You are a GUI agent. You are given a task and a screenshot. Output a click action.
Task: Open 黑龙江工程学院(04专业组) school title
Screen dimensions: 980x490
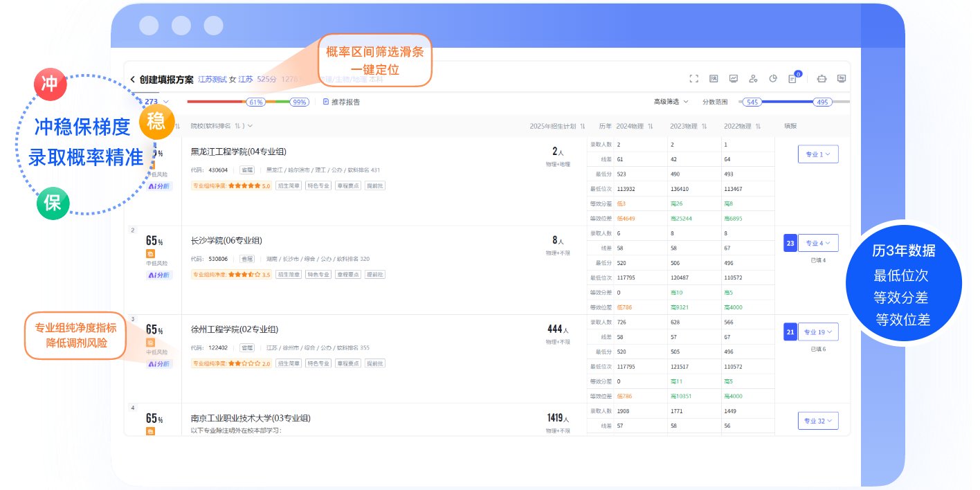(x=239, y=152)
